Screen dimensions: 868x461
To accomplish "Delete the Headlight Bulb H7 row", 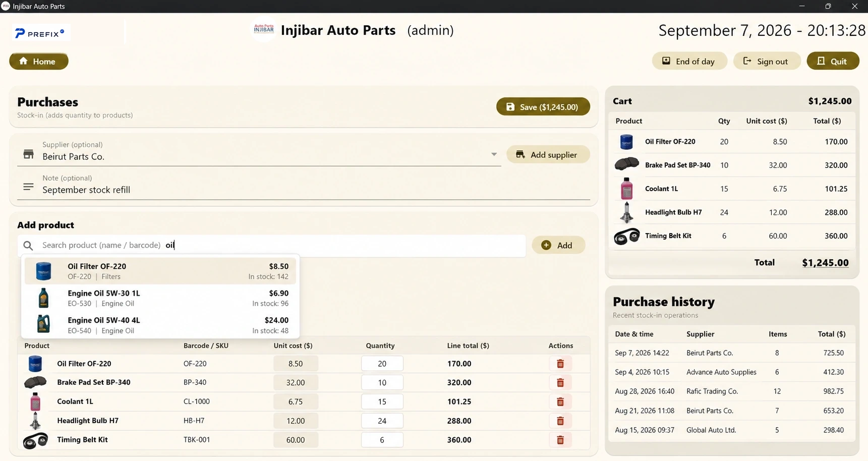I will pyautogui.click(x=560, y=421).
